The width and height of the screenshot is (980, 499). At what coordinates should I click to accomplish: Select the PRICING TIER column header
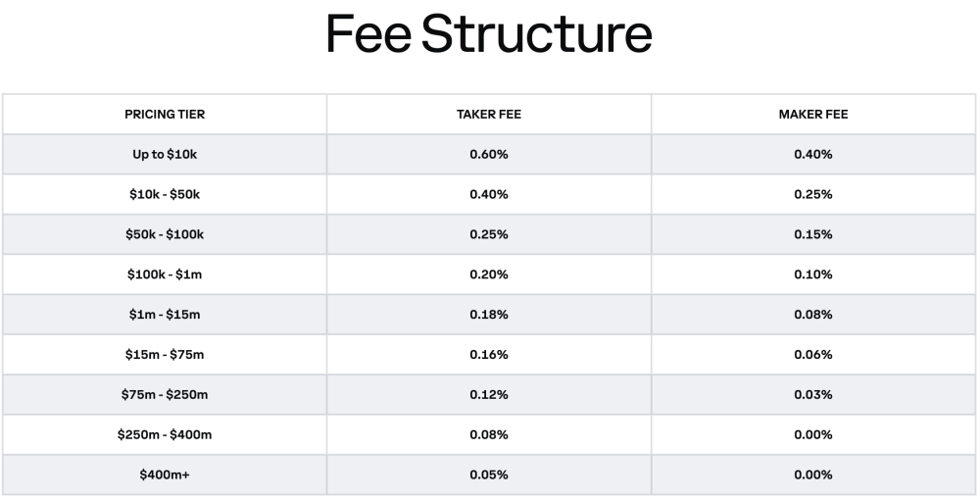[165, 115]
